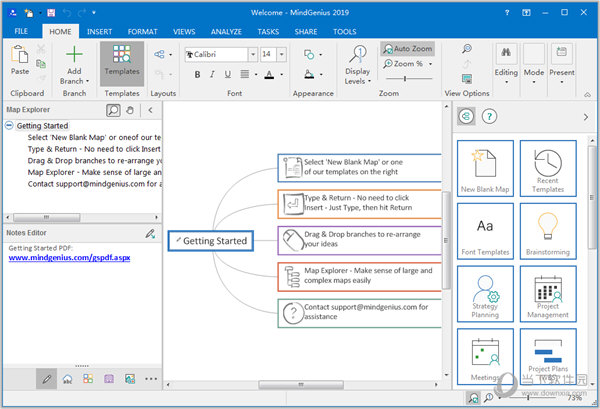Click the colored grid icon in bottom panel bar

[x=88, y=379]
